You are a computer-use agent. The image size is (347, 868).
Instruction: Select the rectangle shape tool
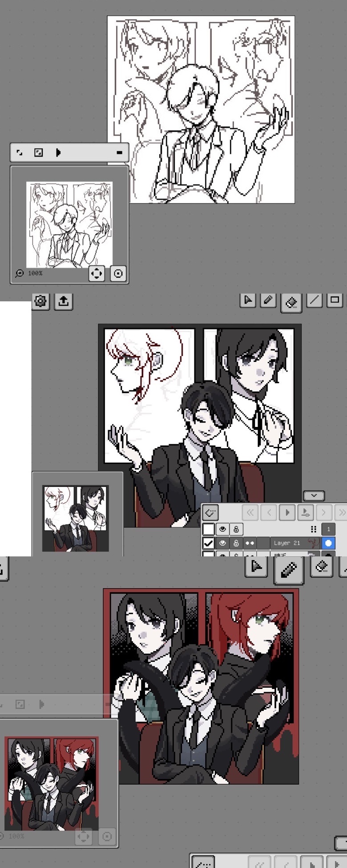tap(335, 300)
